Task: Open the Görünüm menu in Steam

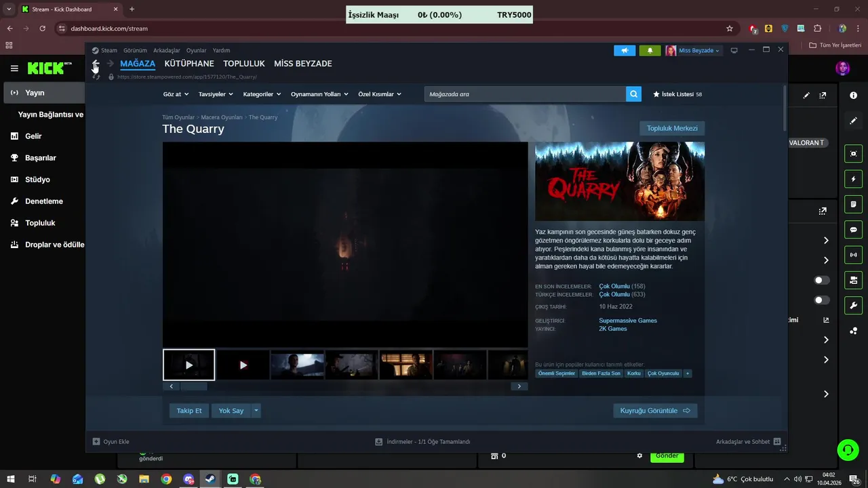Action: click(135, 50)
